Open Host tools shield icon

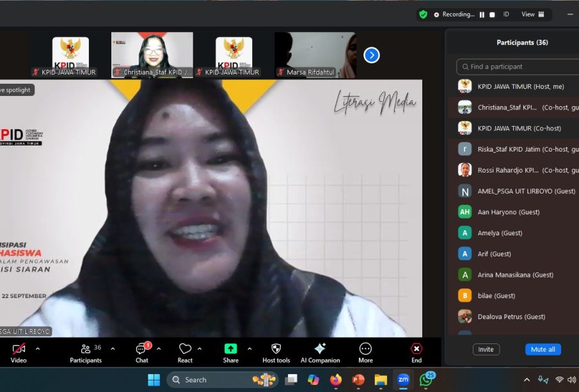pos(276,349)
